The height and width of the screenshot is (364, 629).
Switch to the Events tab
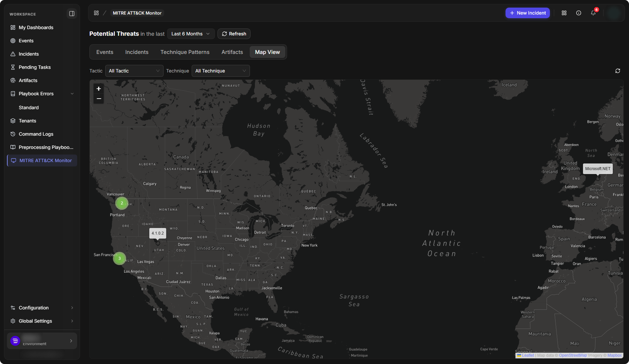click(x=105, y=52)
